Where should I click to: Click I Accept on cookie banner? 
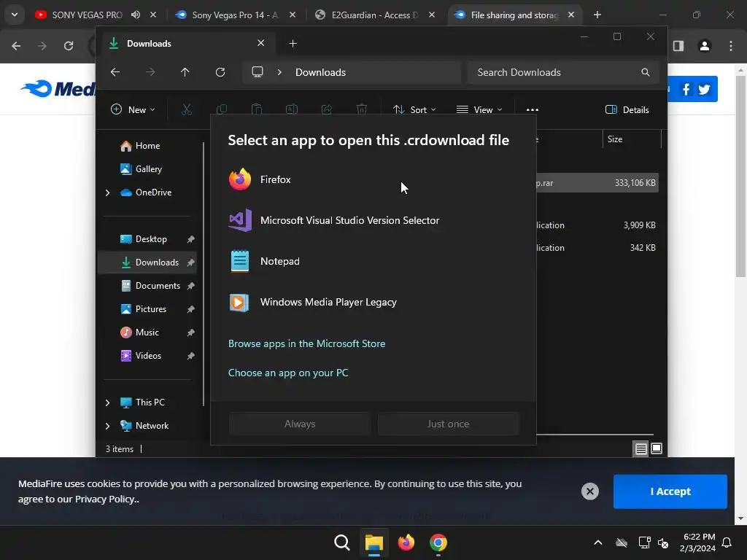click(x=670, y=491)
